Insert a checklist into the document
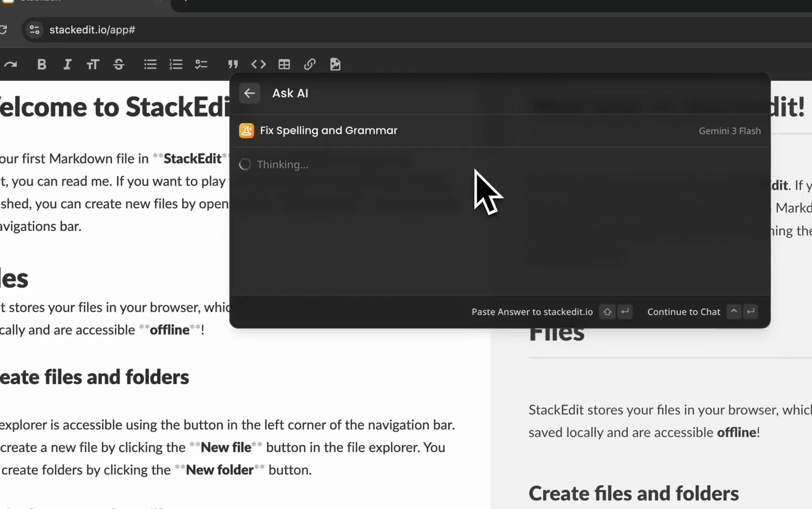 pyautogui.click(x=201, y=65)
